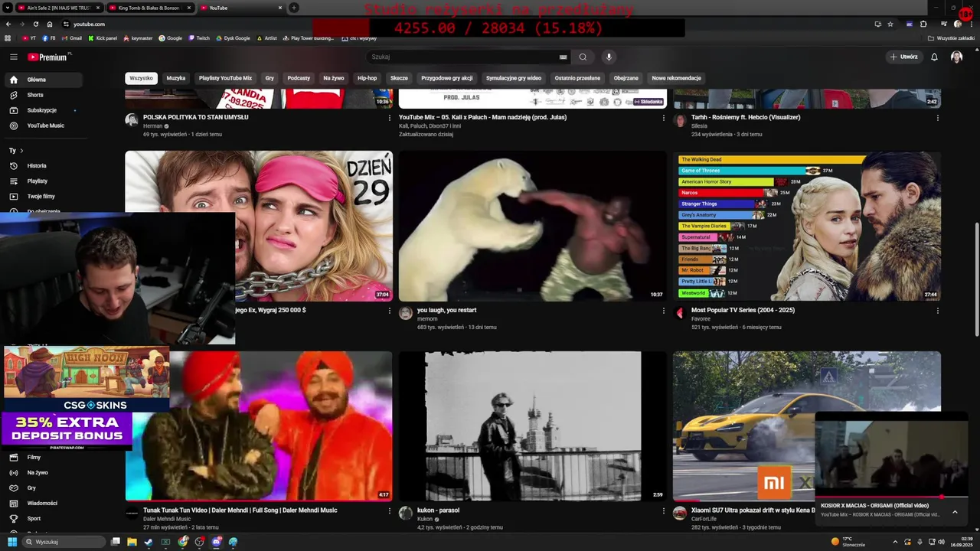Open Kick panel bookmark
Viewport: 980px width, 551px height.
click(103, 37)
